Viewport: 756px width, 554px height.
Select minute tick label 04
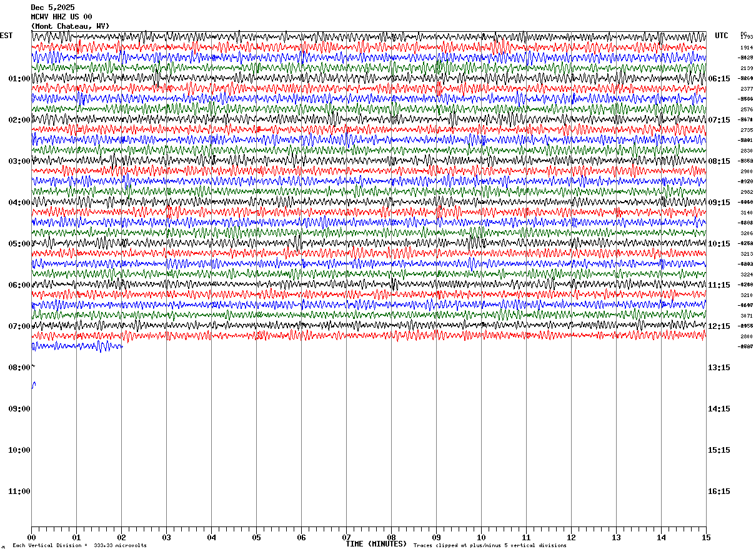(212, 538)
